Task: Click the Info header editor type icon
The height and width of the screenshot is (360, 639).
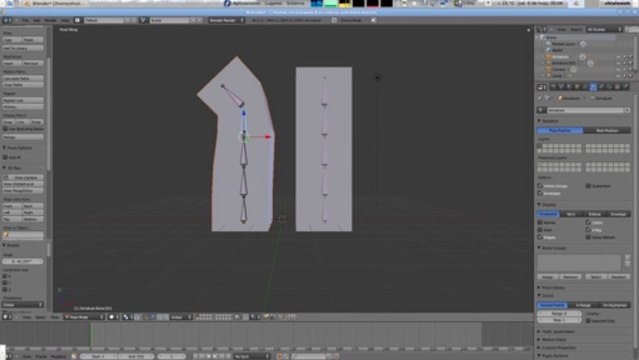Action: [7, 20]
